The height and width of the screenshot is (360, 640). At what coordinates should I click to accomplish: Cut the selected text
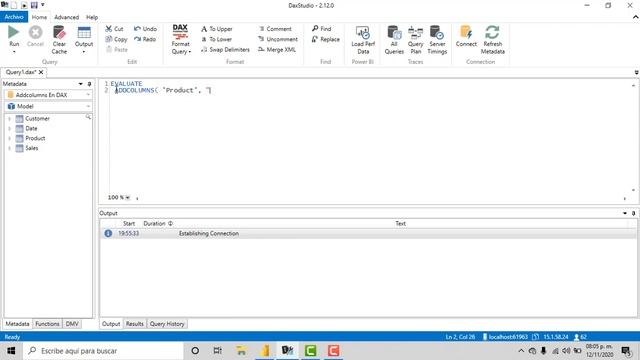pos(114,29)
